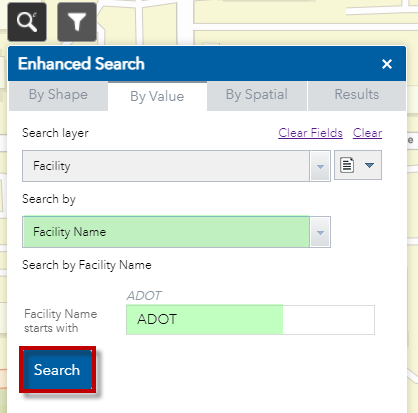Click the document list icon beside Facility

point(347,165)
